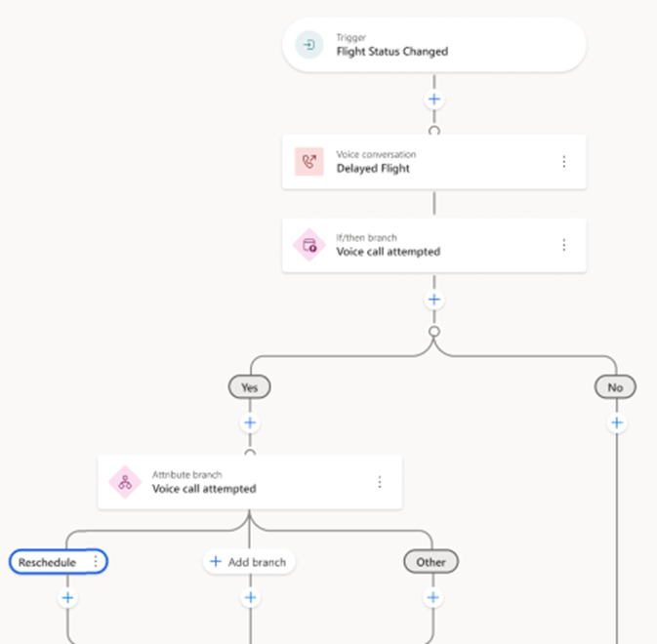Add a step under the Other branch
657x644 pixels.
tap(431, 597)
